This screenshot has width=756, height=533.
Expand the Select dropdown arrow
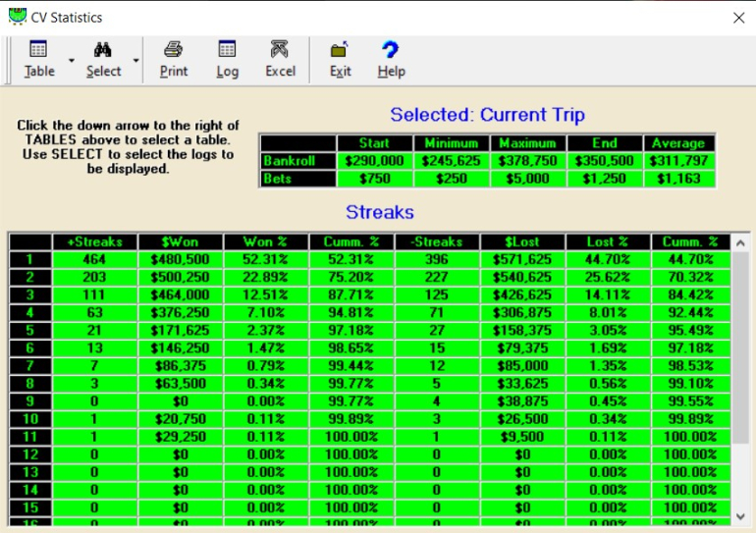coord(135,61)
